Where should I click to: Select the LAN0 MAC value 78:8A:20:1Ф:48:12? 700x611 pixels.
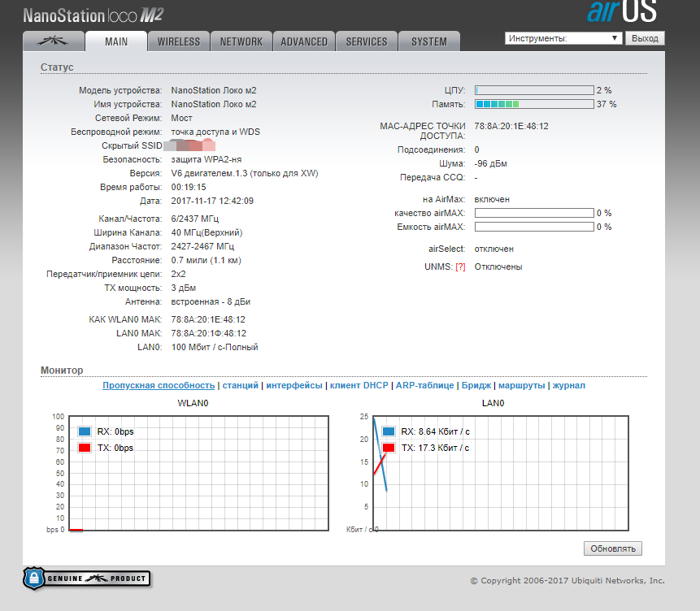pyautogui.click(x=208, y=333)
